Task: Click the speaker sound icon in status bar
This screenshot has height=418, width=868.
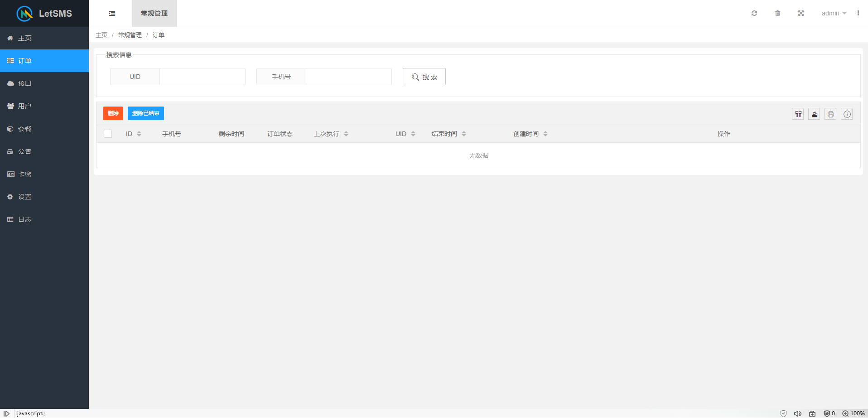Action: (x=798, y=413)
